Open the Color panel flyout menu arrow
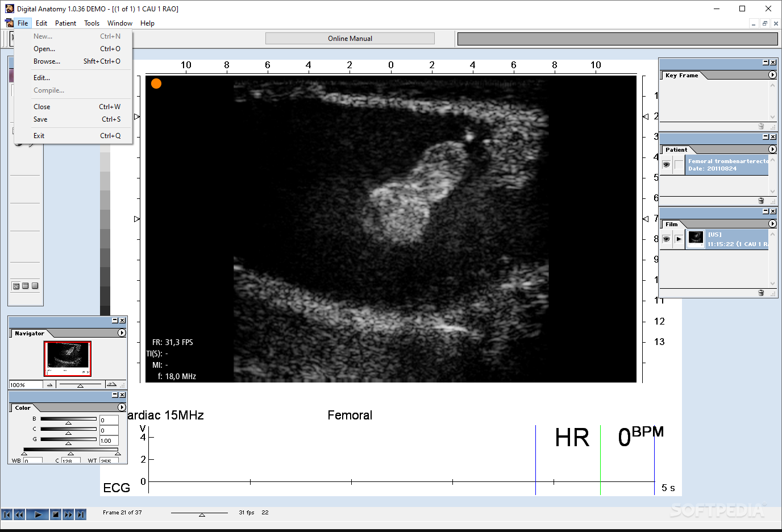782x532 pixels. click(122, 408)
